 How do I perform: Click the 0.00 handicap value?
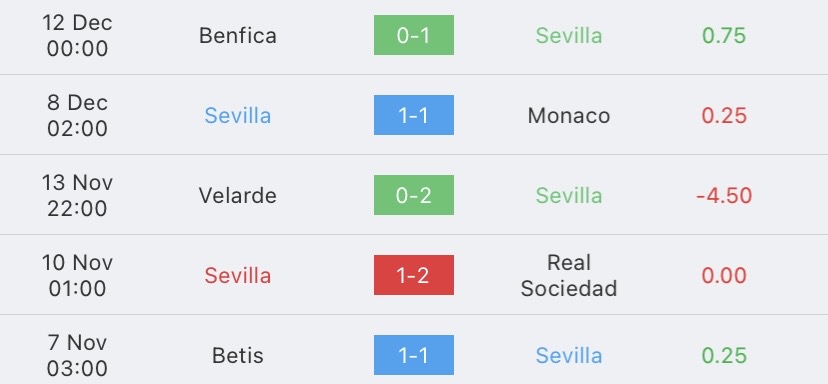point(724,275)
